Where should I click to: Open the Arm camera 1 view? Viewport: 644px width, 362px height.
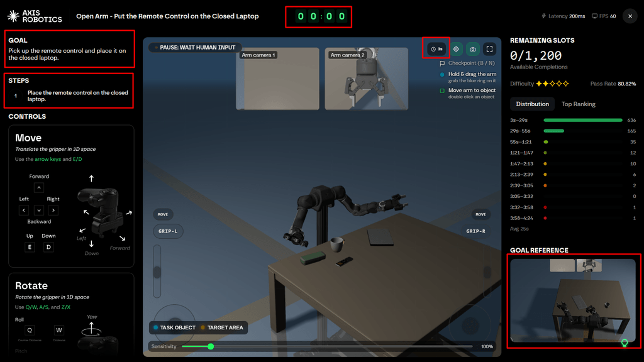click(277, 79)
